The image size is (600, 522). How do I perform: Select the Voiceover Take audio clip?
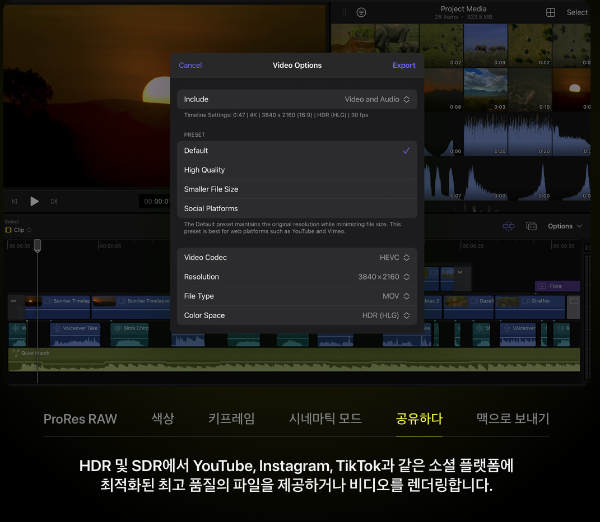pos(75,335)
